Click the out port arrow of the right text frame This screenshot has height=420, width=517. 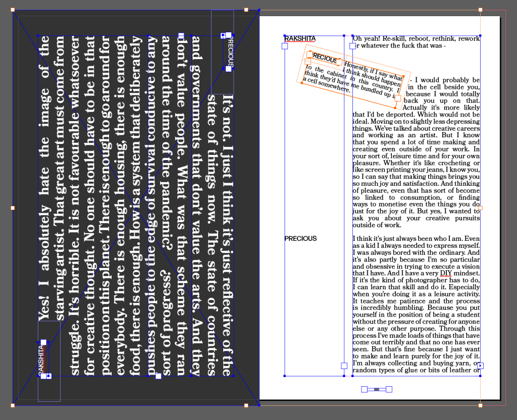coord(481,365)
